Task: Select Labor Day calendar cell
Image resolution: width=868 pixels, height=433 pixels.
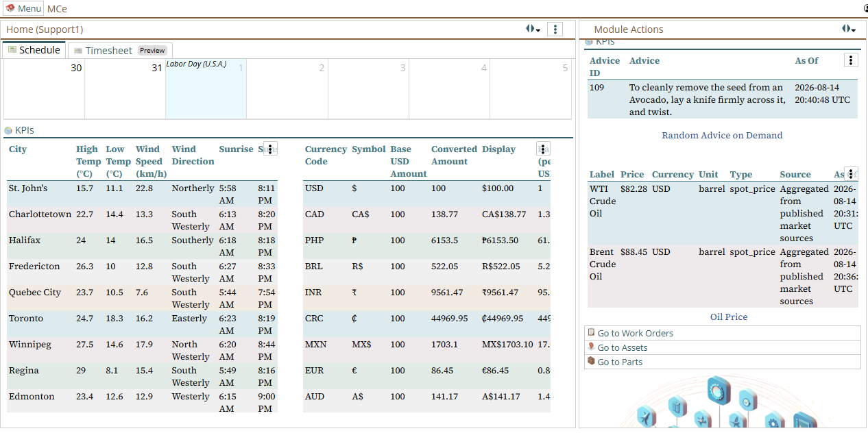Action: tap(206, 89)
